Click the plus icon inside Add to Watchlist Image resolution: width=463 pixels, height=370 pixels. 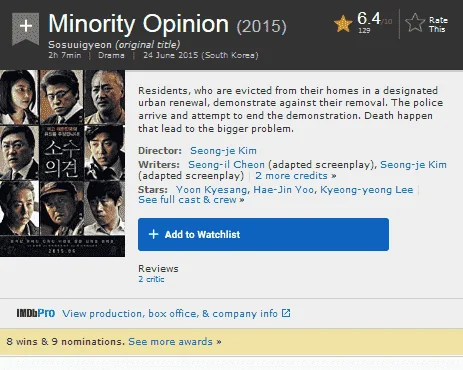pos(153,234)
